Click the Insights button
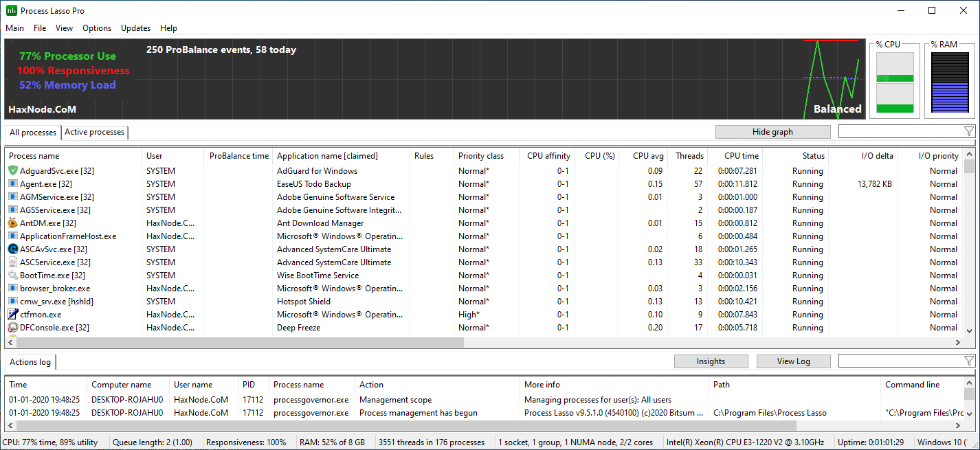 pyautogui.click(x=711, y=361)
